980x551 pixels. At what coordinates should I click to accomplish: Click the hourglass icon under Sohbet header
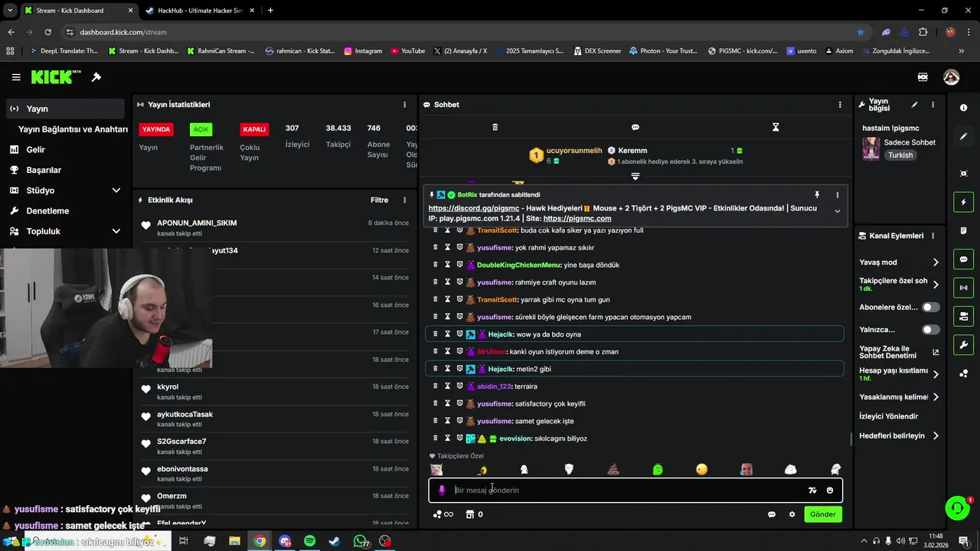(x=776, y=127)
